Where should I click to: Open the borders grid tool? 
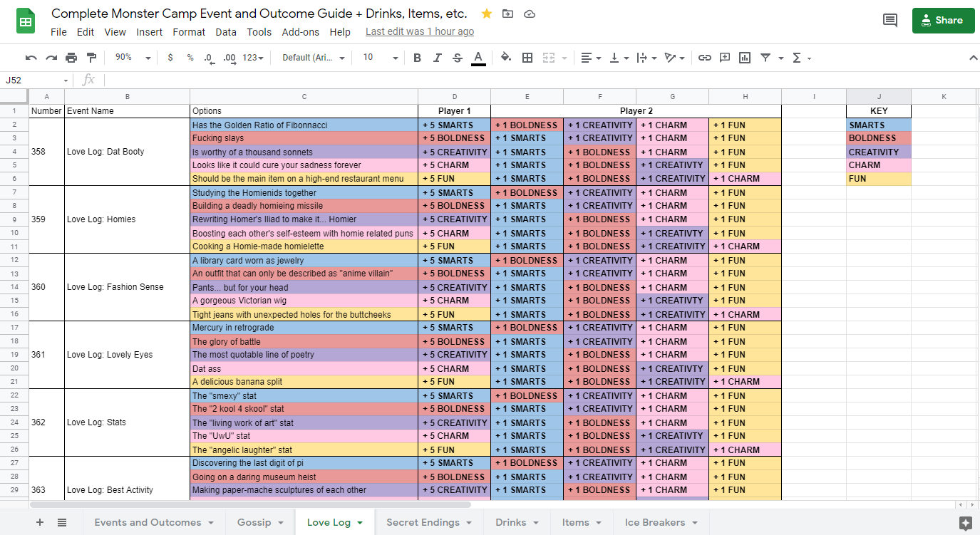tap(527, 58)
